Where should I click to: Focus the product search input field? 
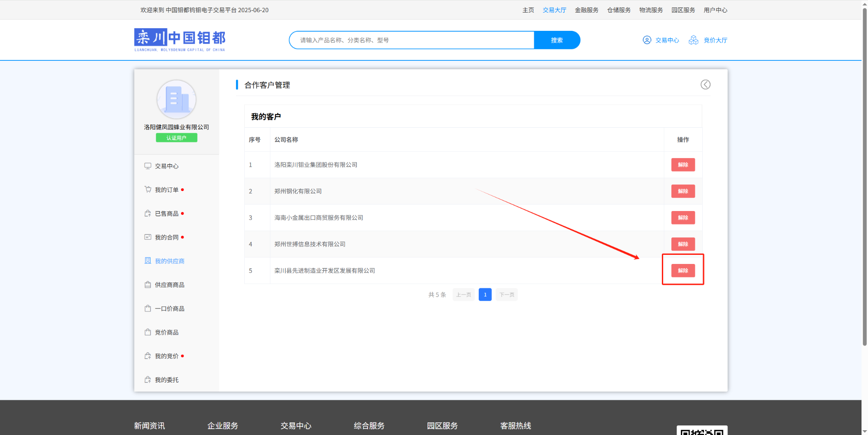tap(412, 40)
